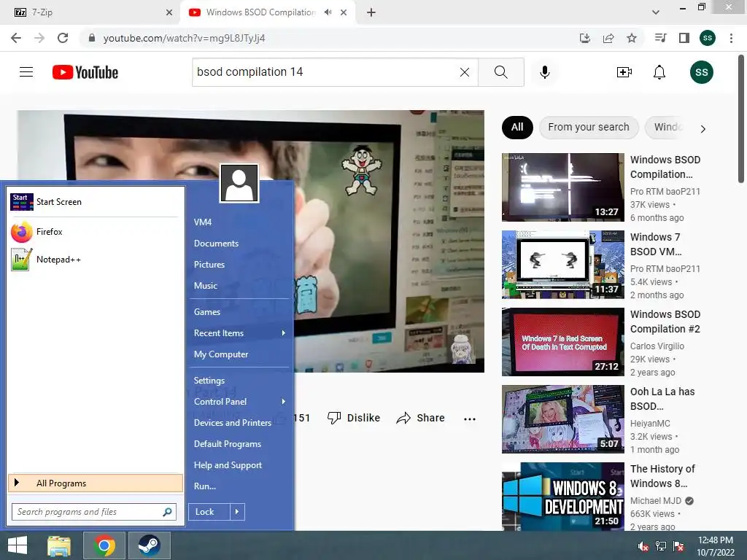Click the network tray icon
The height and width of the screenshot is (560, 747).
pyautogui.click(x=661, y=546)
